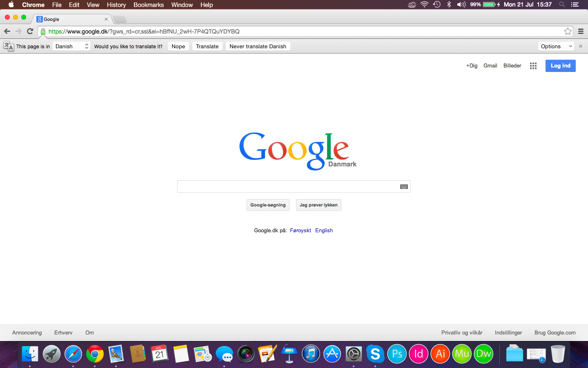Open the Gmail link
This screenshot has height=368, width=588.
click(490, 65)
